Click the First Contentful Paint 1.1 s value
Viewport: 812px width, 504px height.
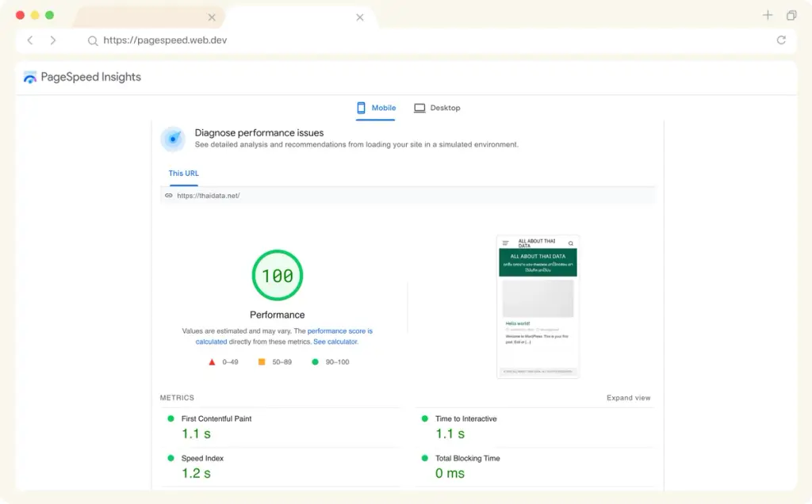[x=197, y=433]
